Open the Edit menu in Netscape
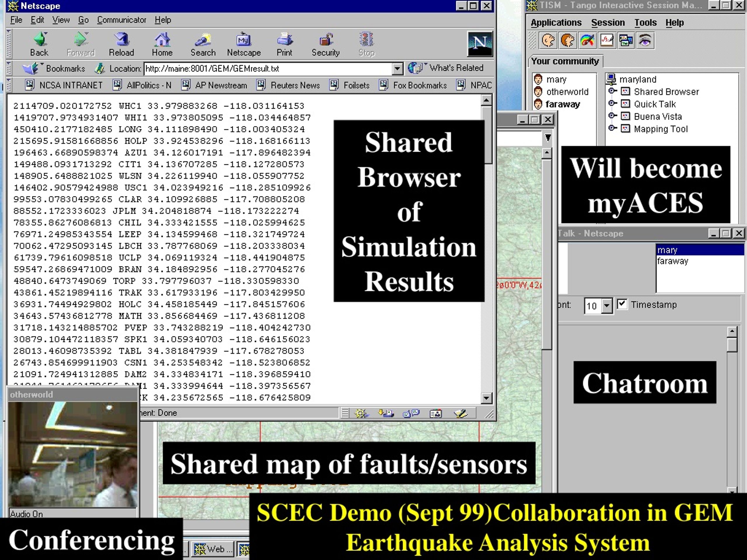Screen dimensions: 747x560 37,20
